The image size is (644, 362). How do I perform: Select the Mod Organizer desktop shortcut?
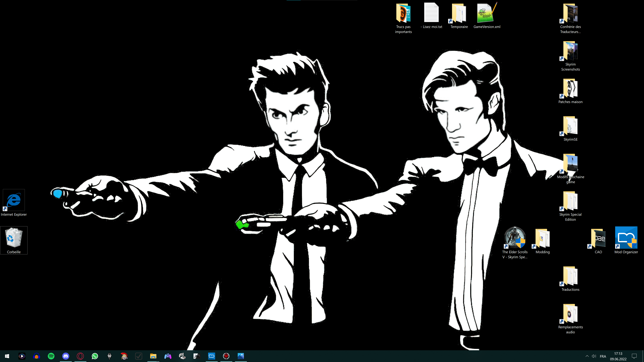click(626, 240)
